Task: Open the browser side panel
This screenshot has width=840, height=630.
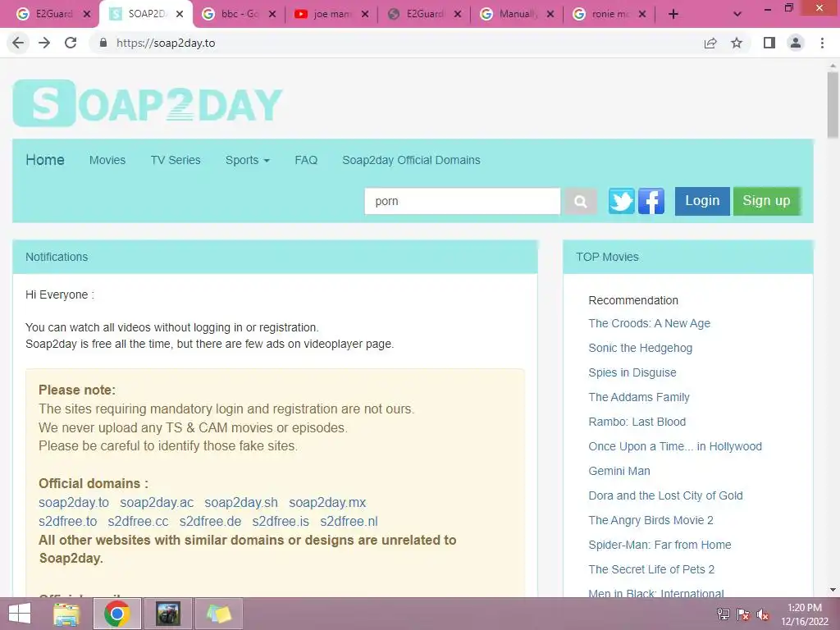Action: pos(769,43)
